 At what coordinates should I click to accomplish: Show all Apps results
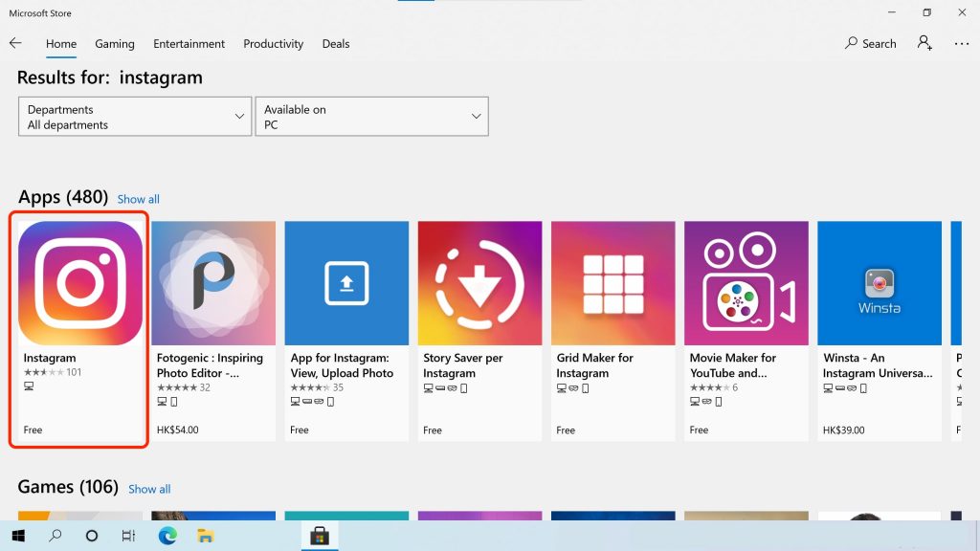point(138,199)
